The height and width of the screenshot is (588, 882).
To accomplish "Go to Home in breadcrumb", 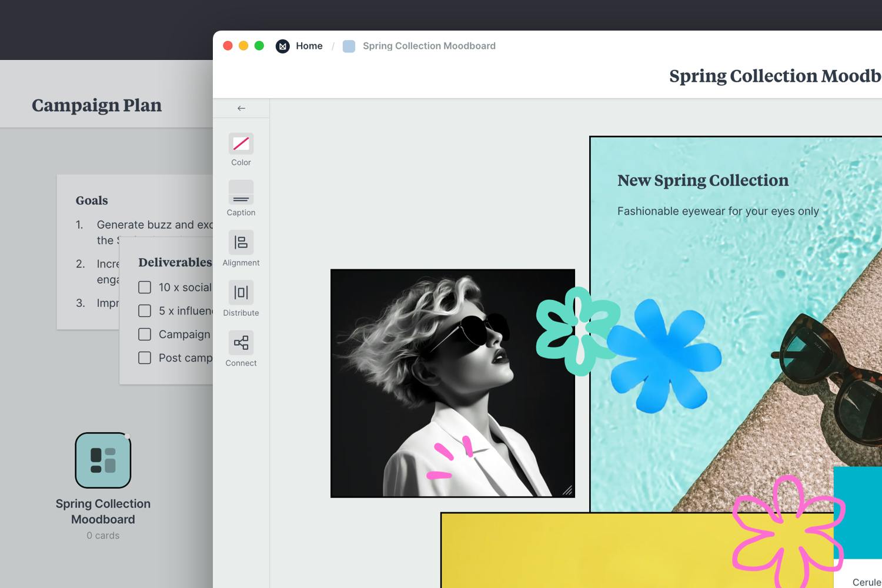I will 309,46.
